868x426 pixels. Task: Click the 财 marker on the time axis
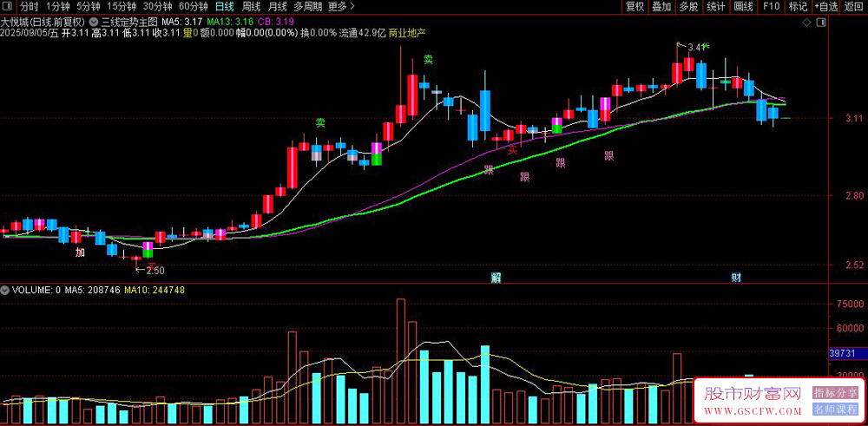pyautogui.click(x=736, y=278)
